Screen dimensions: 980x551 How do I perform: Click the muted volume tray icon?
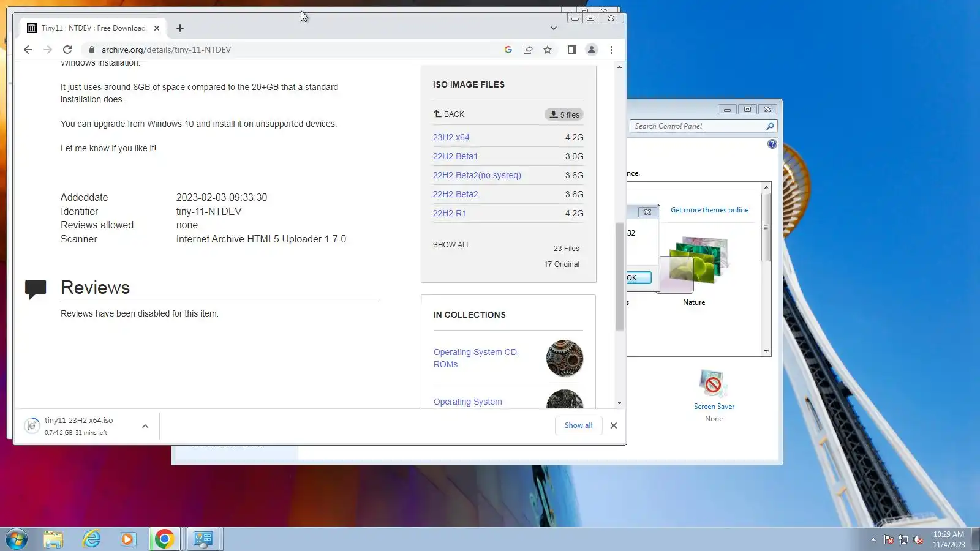[918, 539]
